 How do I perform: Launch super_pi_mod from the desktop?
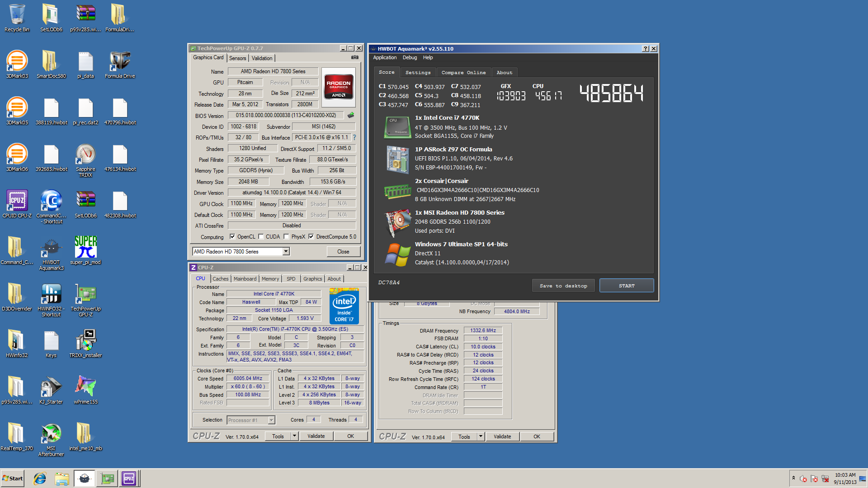point(85,251)
